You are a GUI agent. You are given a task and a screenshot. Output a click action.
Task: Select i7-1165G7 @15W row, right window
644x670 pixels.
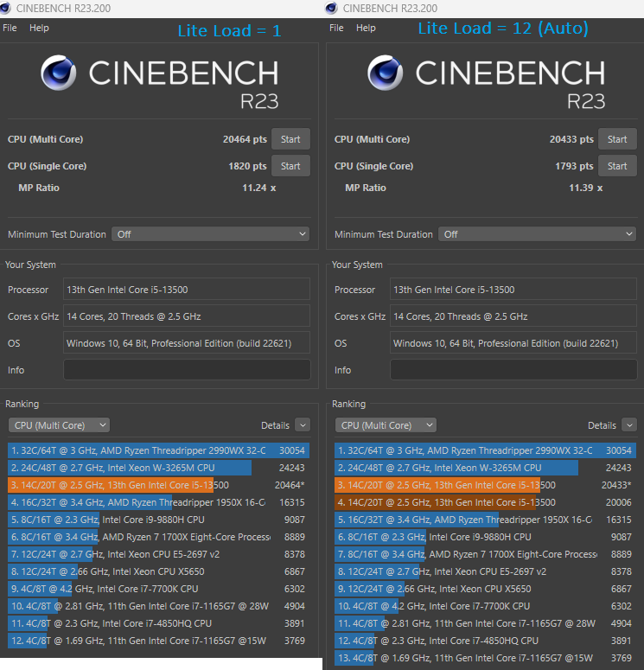[486, 658]
